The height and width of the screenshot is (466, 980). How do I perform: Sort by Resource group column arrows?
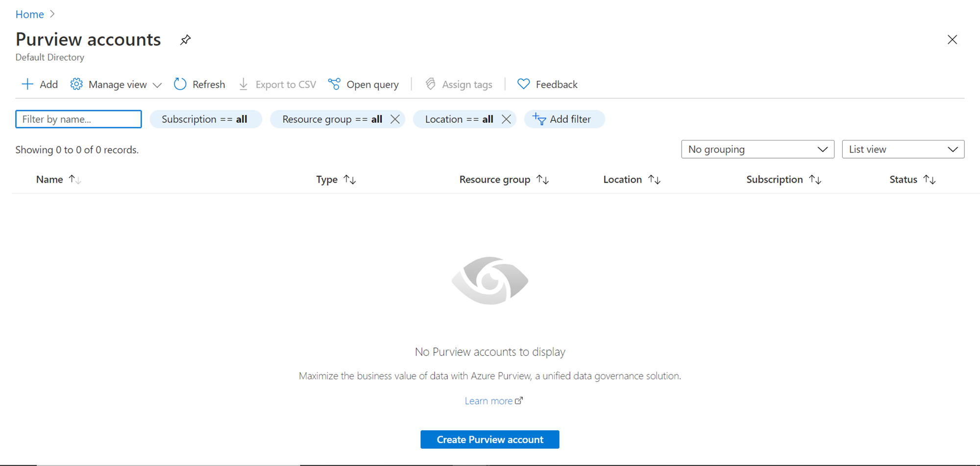(x=542, y=180)
